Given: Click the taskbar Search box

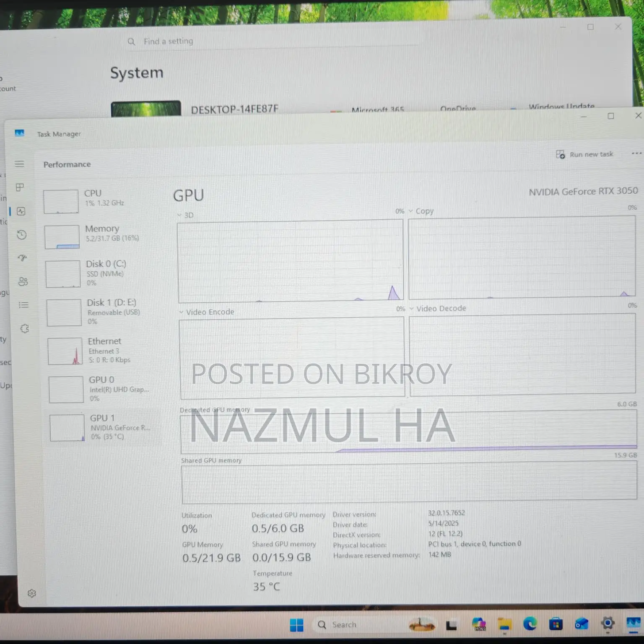Looking at the screenshot, I should click(374, 625).
